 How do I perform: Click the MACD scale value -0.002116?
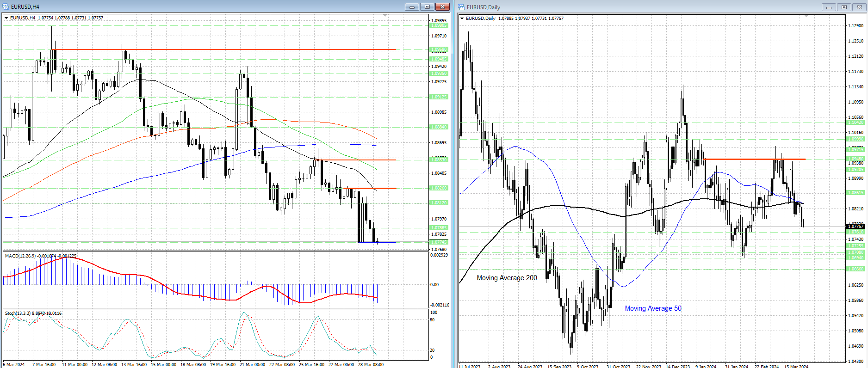pos(440,305)
